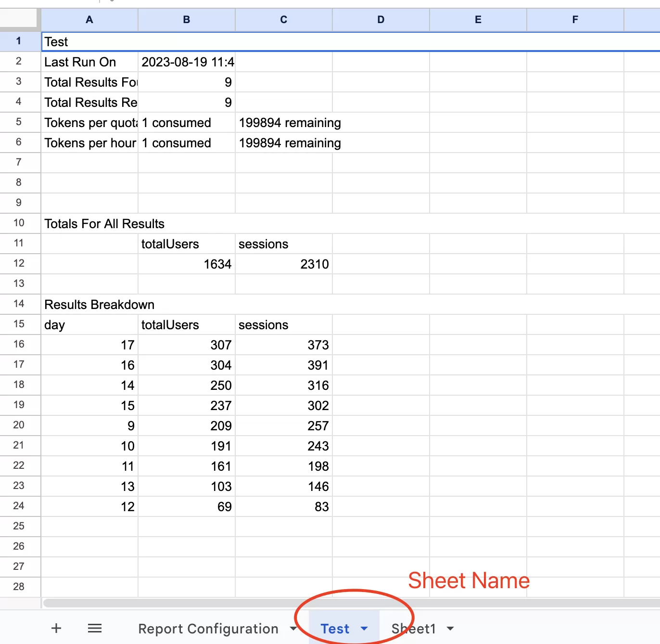This screenshot has width=660, height=644.
Task: Select sessions value 243
Action: pyautogui.click(x=284, y=446)
